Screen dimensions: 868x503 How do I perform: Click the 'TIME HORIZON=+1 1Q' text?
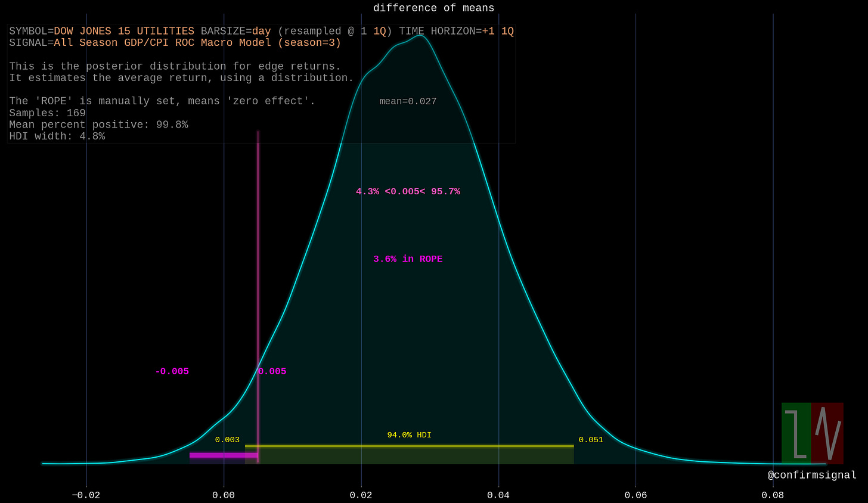pyautogui.click(x=456, y=31)
